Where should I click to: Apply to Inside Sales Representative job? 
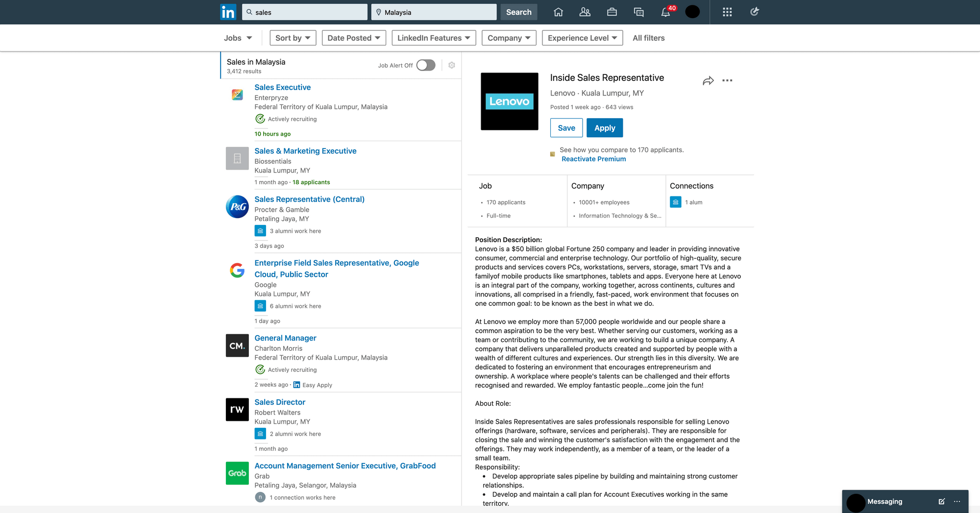pos(605,128)
